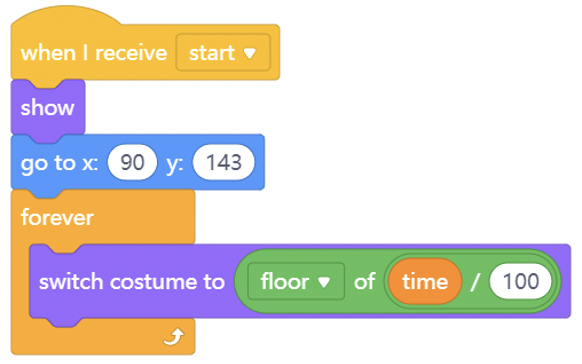Screen dimensions: 582x364
Task: Click the 'when I receive' text label
Action: point(94,53)
